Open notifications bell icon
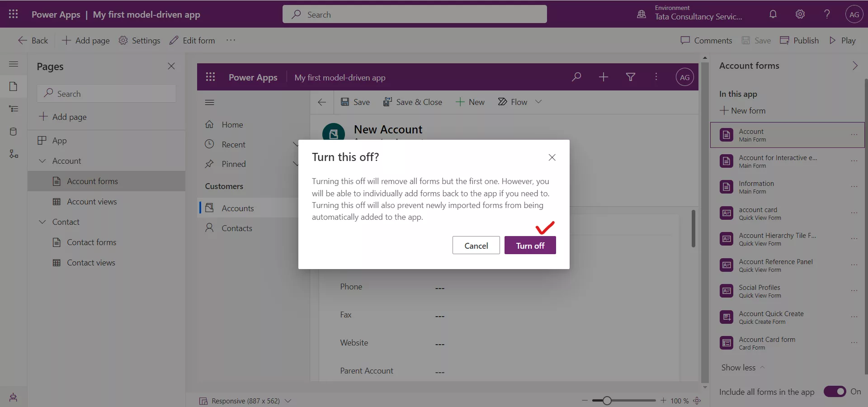 click(x=773, y=14)
